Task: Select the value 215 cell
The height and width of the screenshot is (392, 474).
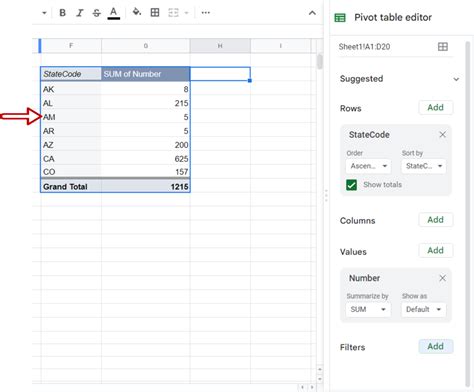Action: pyautogui.click(x=146, y=103)
